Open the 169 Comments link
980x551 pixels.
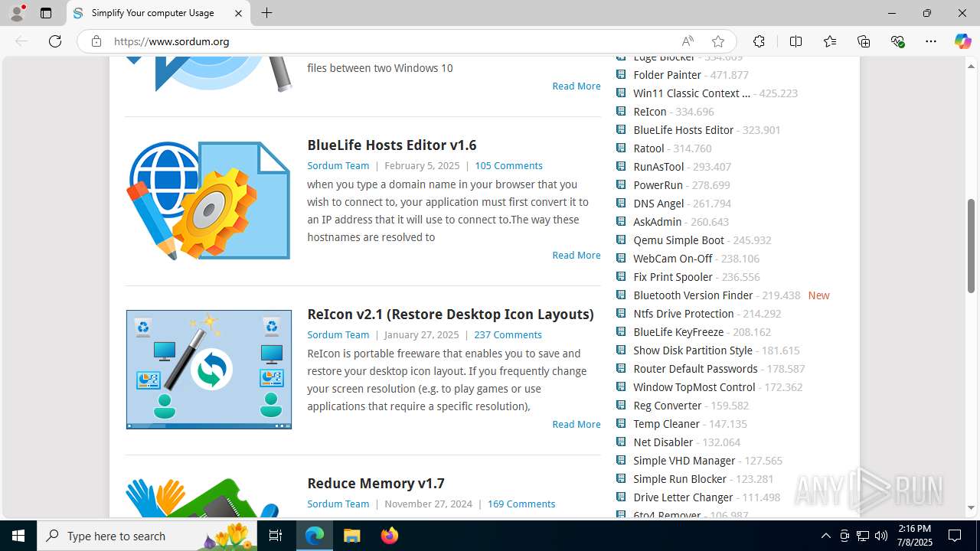coord(521,504)
